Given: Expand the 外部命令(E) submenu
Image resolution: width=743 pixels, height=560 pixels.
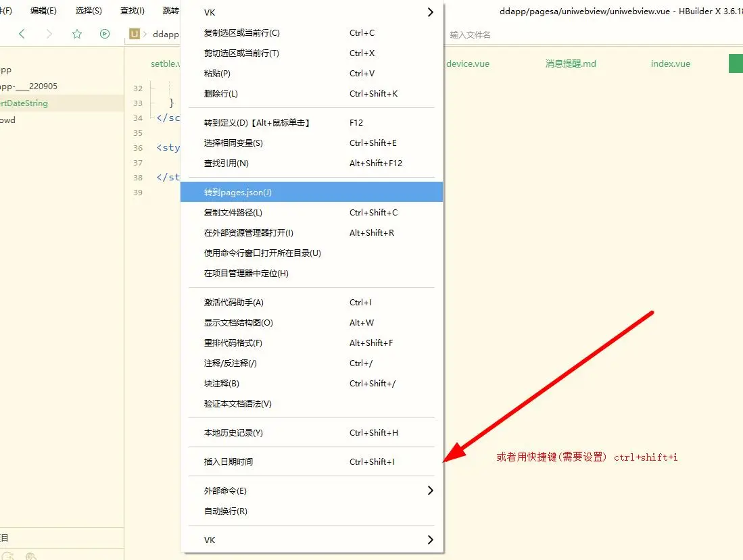Looking at the screenshot, I should coord(430,490).
